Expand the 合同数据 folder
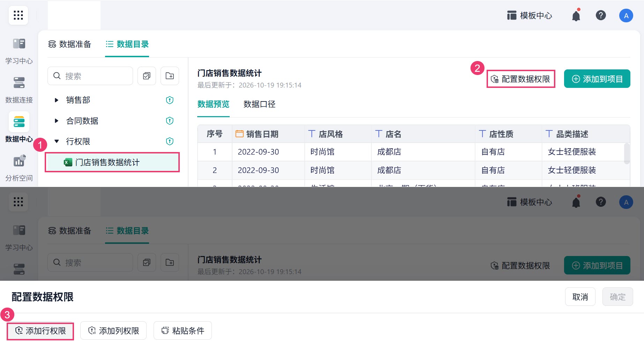This screenshot has width=644, height=362. (57, 121)
